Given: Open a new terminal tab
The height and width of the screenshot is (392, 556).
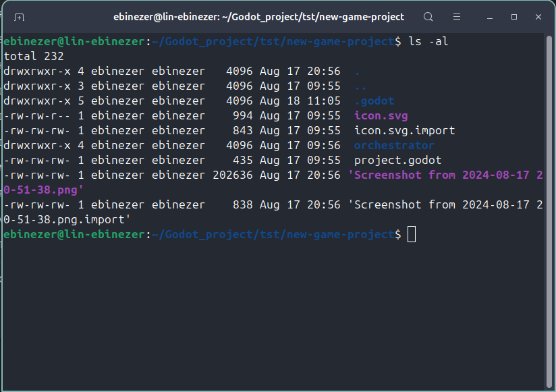Looking at the screenshot, I should tap(19, 17).
